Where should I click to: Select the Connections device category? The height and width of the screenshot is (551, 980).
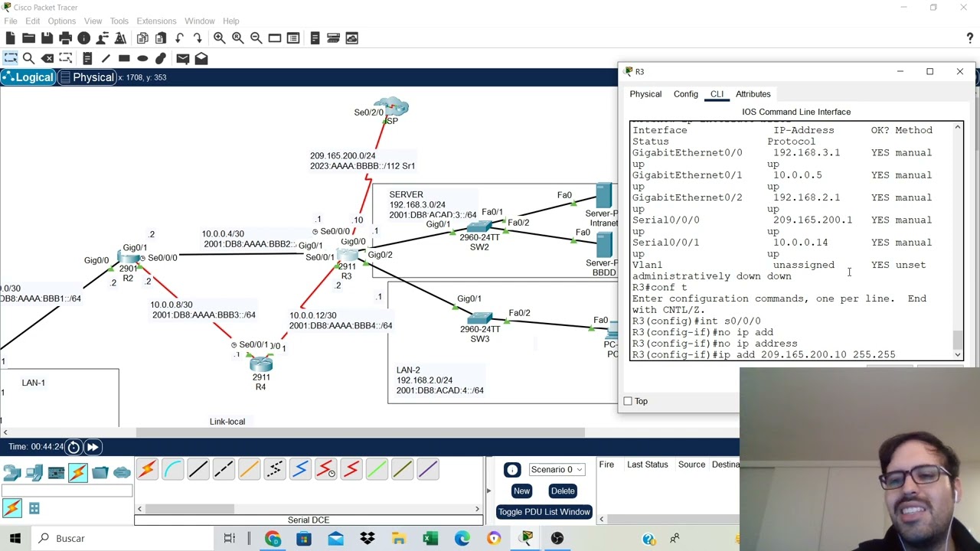click(78, 473)
